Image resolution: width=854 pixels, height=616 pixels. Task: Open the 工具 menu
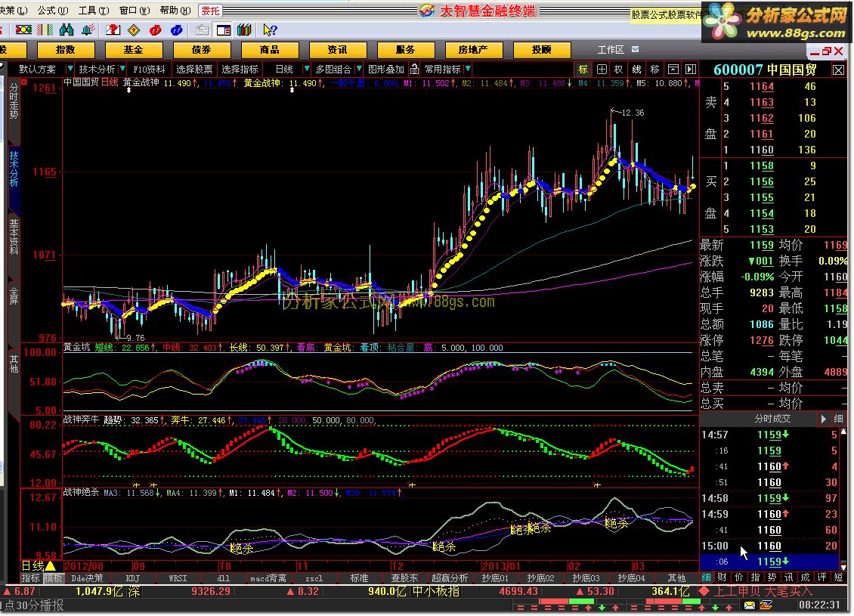[x=93, y=11]
